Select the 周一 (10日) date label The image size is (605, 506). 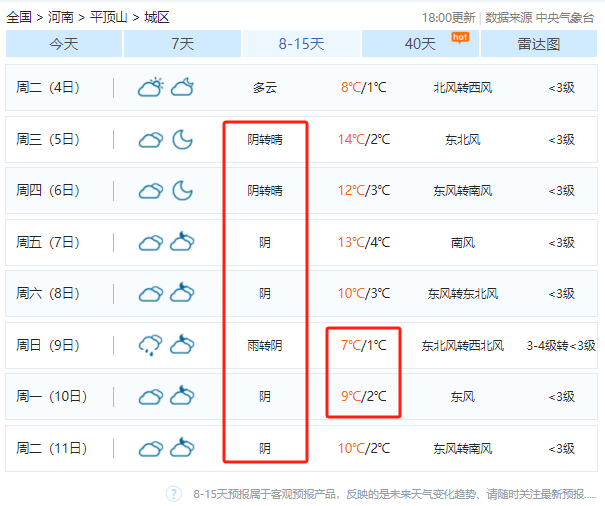click(52, 396)
